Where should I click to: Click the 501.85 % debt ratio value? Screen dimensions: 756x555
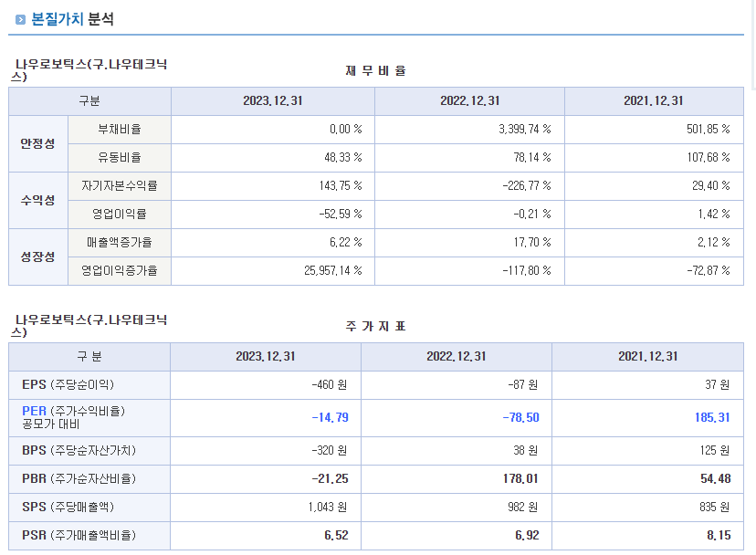pyautogui.click(x=709, y=130)
